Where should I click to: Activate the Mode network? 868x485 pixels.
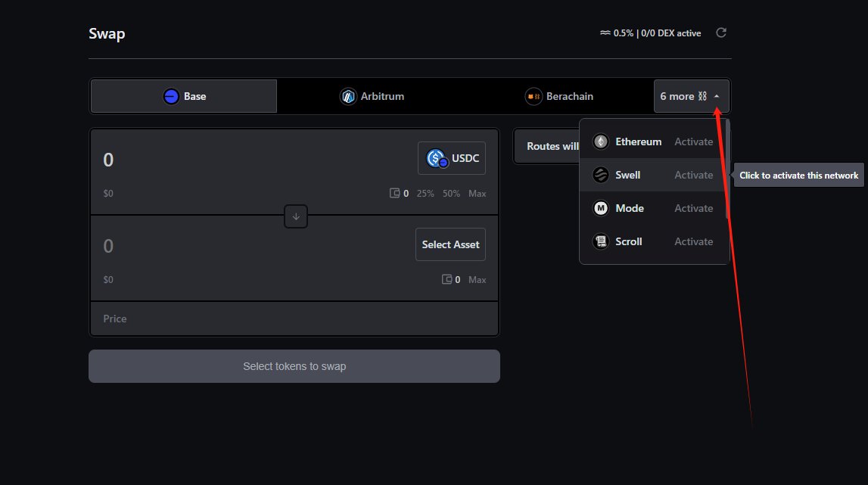pos(694,208)
